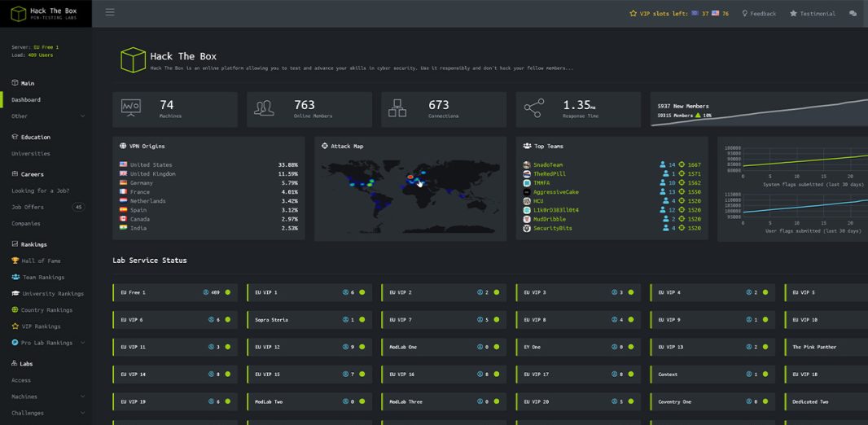Open Hall of Fame trophy item
This screenshot has width=868, height=425.
(36, 261)
